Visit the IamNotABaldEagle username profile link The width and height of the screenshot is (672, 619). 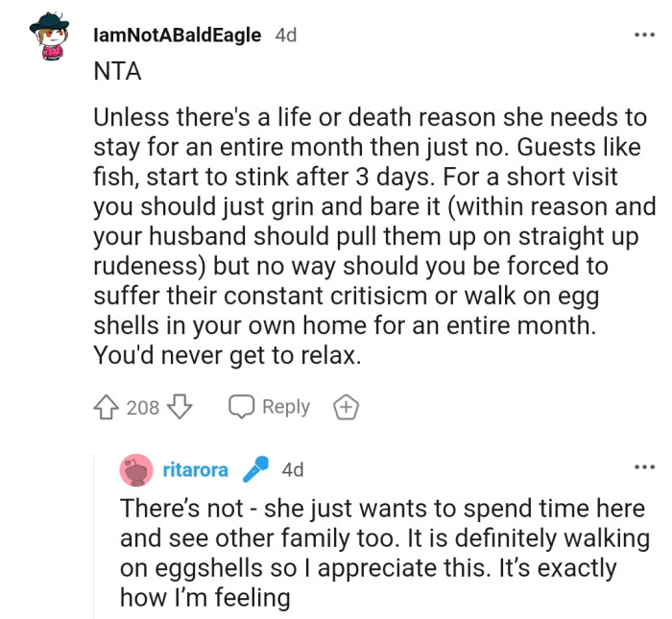[x=178, y=36]
